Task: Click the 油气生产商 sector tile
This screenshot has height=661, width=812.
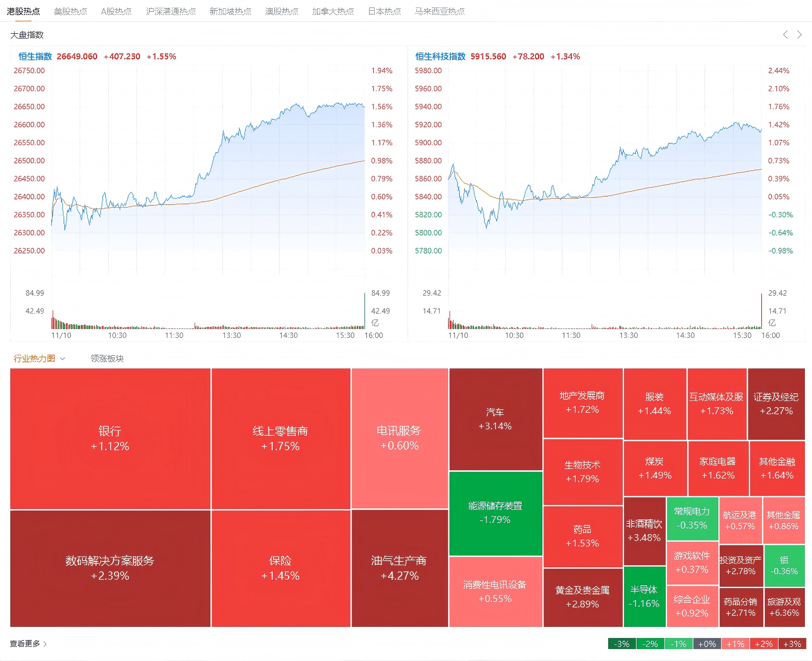Action: click(399, 568)
